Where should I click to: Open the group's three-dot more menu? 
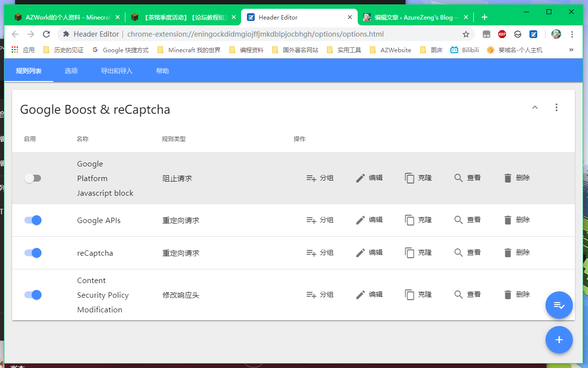[x=556, y=107]
